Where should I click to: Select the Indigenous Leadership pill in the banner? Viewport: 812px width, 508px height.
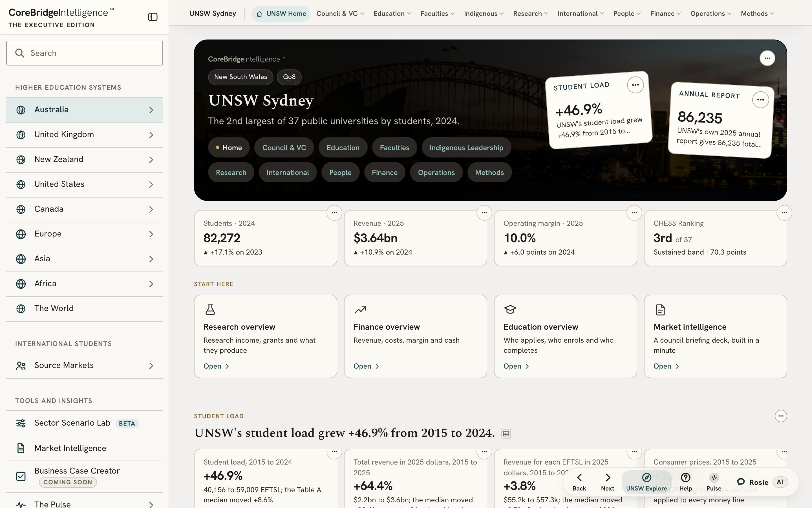pos(466,148)
